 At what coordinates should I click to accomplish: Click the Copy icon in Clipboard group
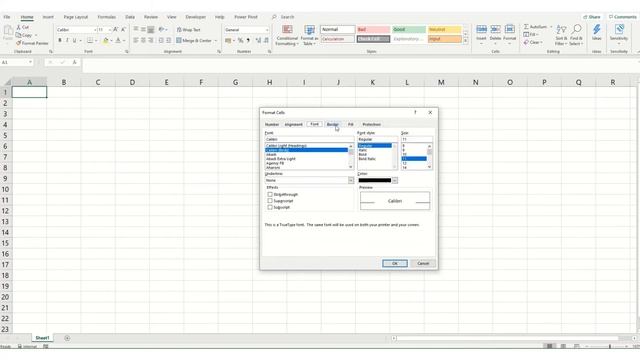[x=18, y=35]
